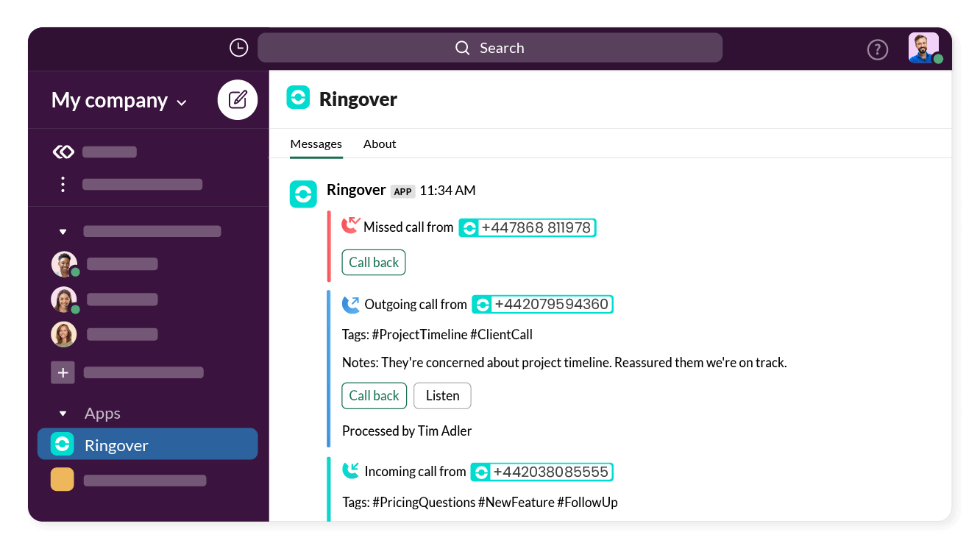The image size is (980, 549).
Task: Click the red missed call icon
Action: coord(351,224)
